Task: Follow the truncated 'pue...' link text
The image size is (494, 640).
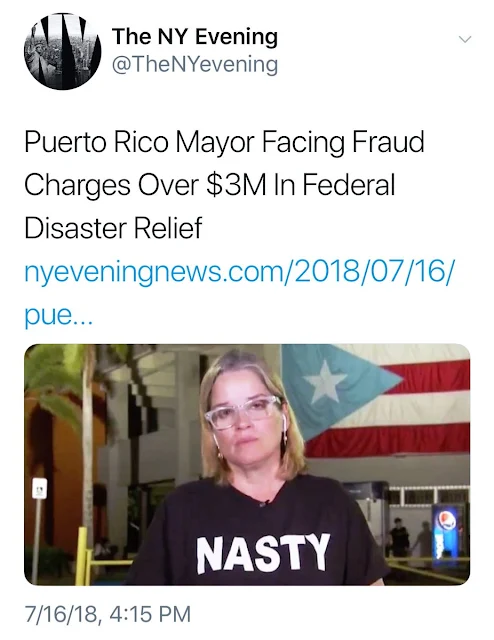Action: point(59,316)
